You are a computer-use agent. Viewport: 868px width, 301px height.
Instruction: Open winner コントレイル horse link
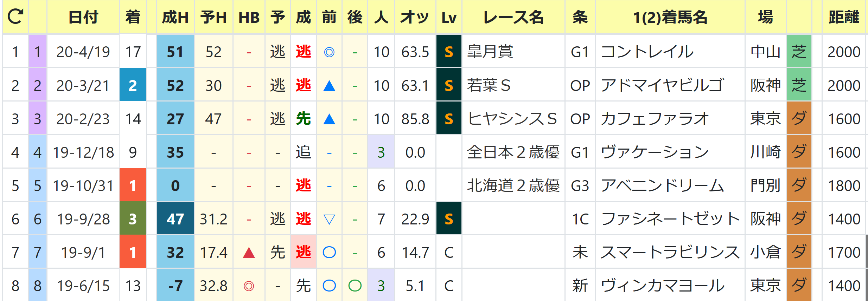click(647, 52)
